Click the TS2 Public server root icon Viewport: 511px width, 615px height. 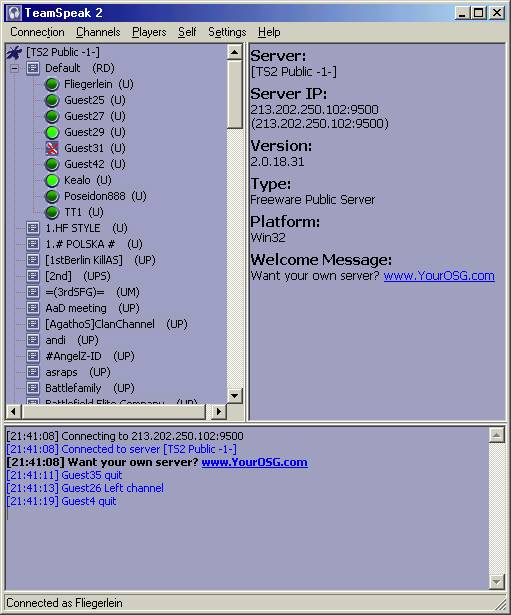(x=14, y=52)
